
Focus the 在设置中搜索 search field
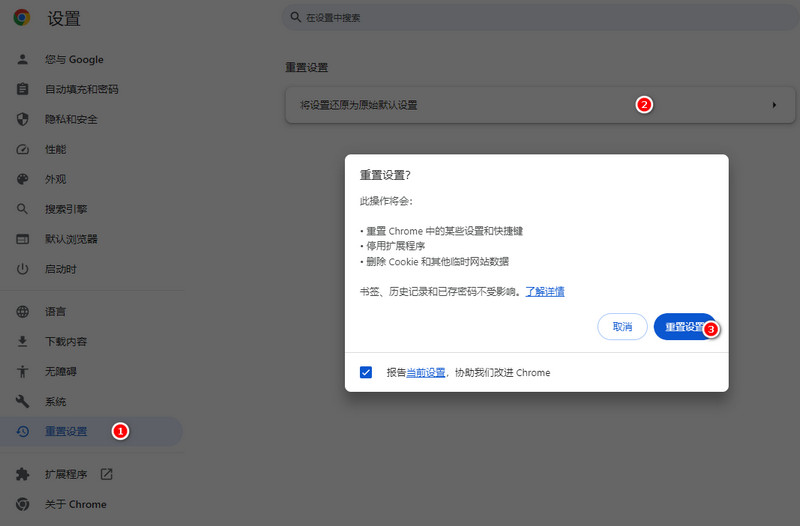[x=541, y=17]
